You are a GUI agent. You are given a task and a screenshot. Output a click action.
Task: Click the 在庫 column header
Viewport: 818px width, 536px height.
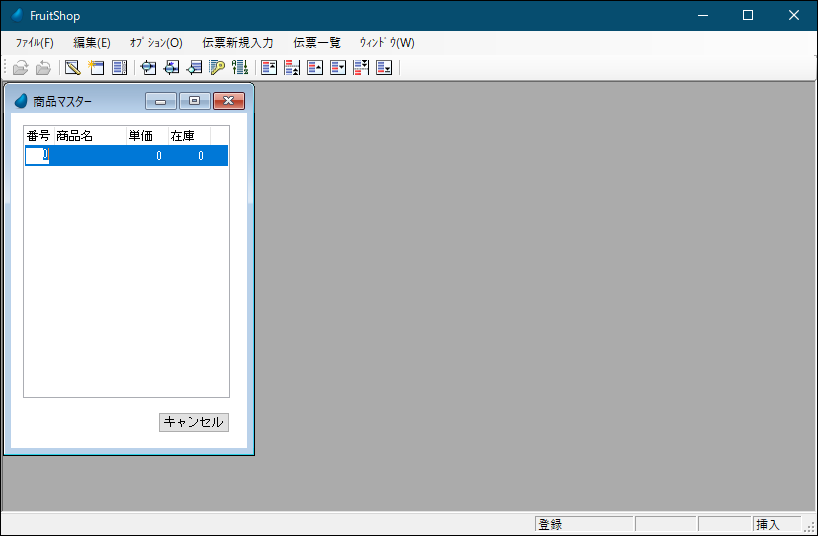pos(183,136)
